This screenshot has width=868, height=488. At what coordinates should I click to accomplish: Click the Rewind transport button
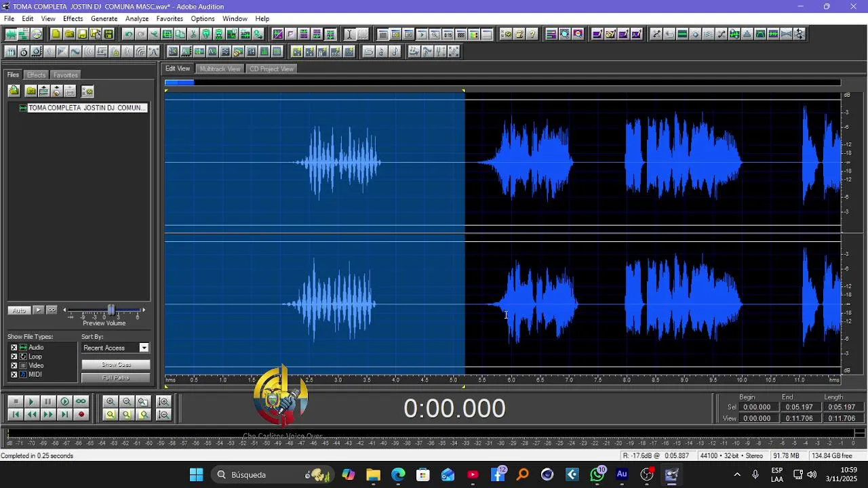31,414
